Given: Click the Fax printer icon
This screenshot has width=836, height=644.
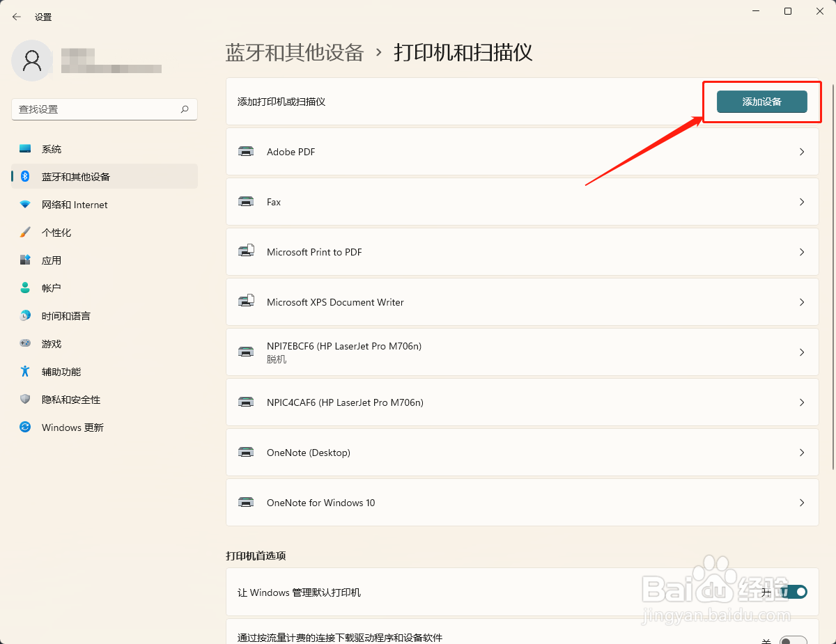Looking at the screenshot, I should point(246,202).
